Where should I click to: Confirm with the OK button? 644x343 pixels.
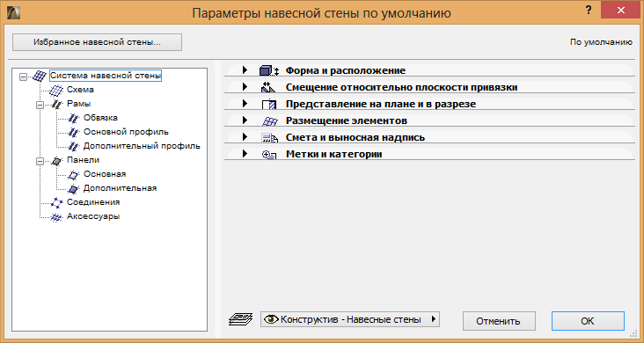(x=588, y=321)
